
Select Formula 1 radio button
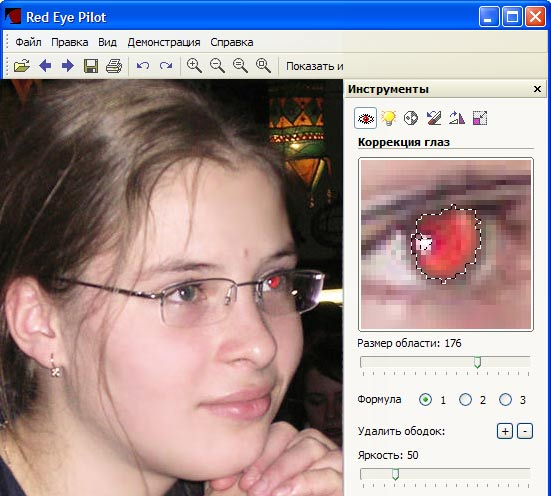[425, 400]
